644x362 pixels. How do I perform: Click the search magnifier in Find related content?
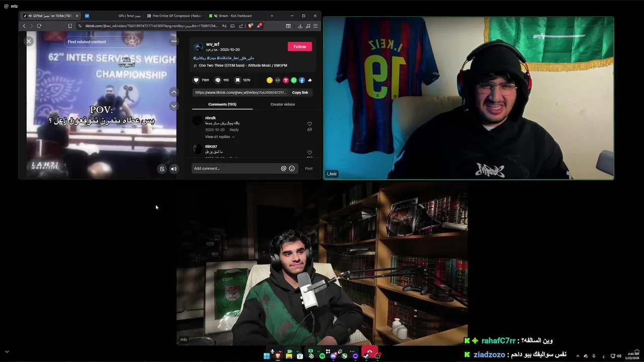[132, 42]
